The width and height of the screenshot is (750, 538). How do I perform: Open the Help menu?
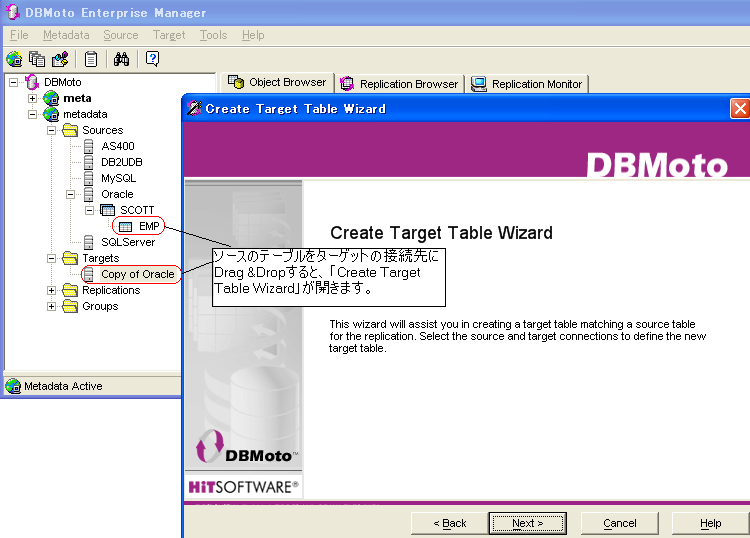coord(253,35)
